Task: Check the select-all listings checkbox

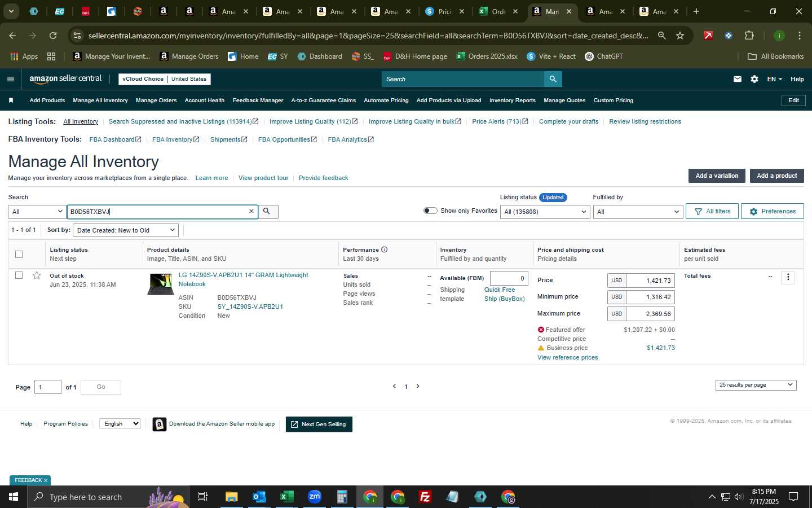Action: (x=19, y=254)
